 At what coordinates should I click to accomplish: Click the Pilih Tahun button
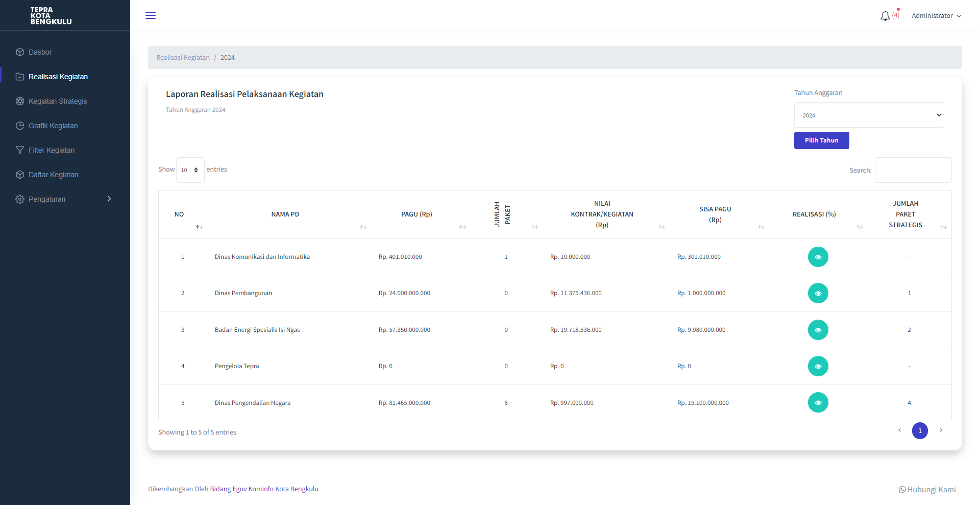click(x=821, y=140)
